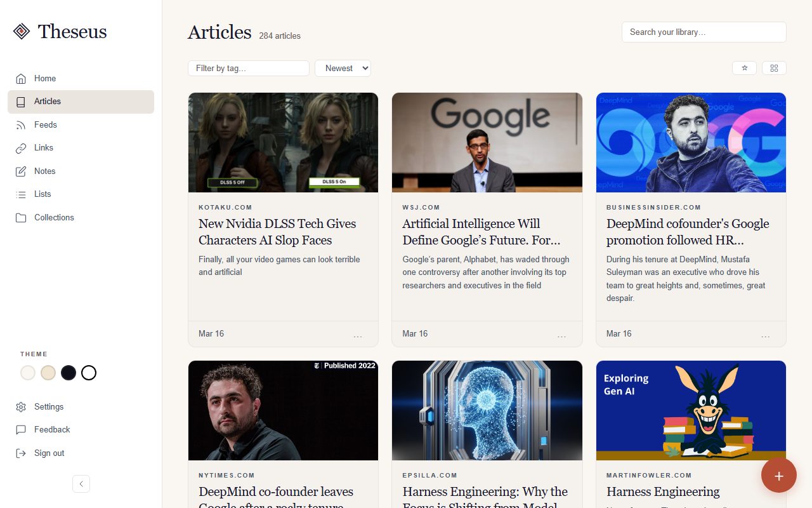This screenshot has width=812, height=508.
Task: Open the Kotaku article more-options menu
Action: click(358, 335)
